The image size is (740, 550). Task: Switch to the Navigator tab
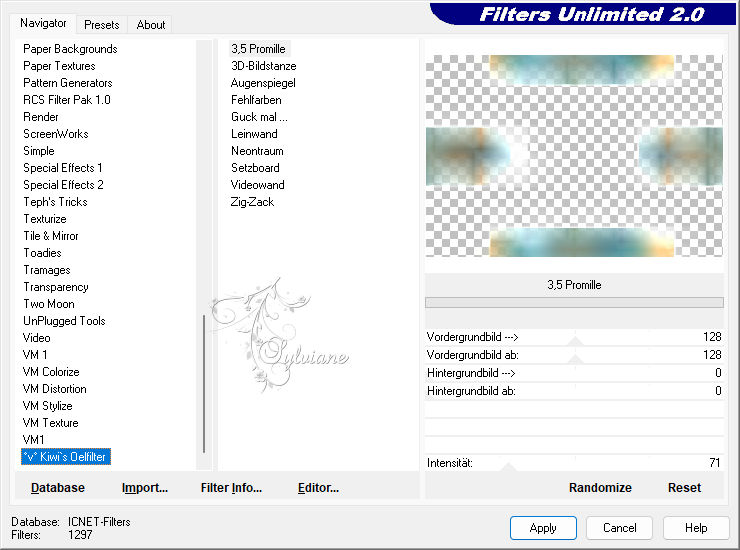(x=43, y=23)
